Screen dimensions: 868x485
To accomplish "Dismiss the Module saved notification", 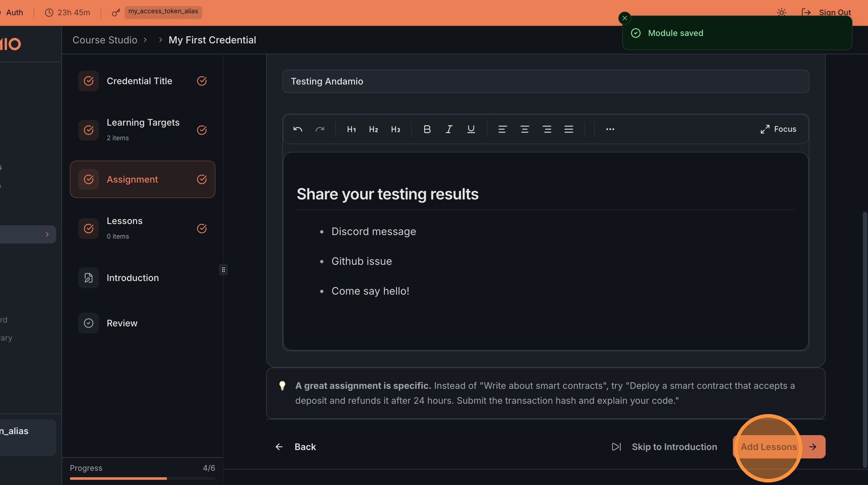I will (625, 18).
